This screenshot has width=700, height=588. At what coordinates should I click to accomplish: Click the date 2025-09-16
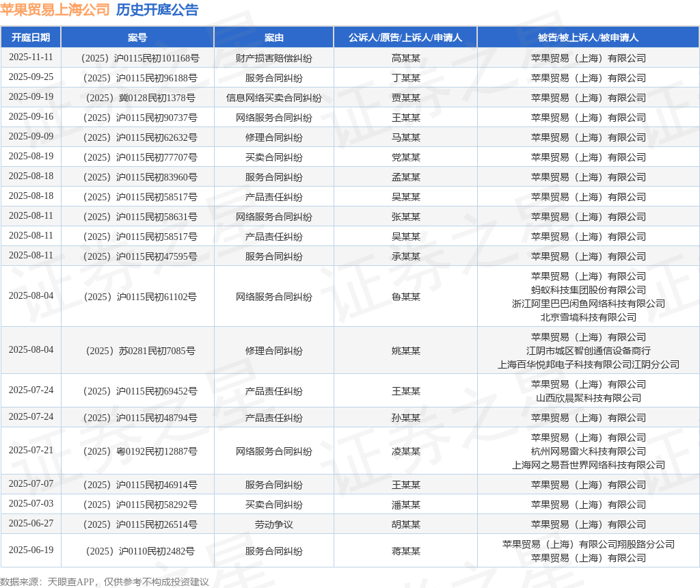pyautogui.click(x=31, y=116)
